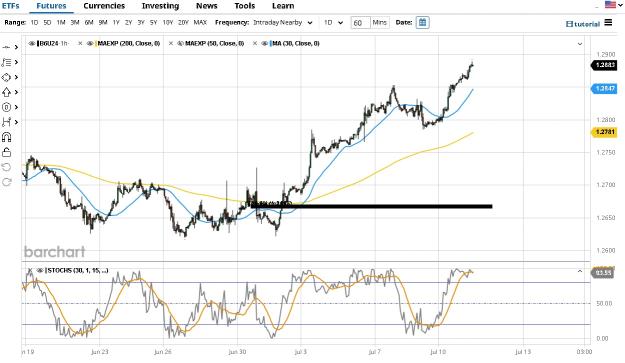Viewport: 625px width, 363px height.
Task: Open the chart hamburger menu
Action: click(608, 22)
